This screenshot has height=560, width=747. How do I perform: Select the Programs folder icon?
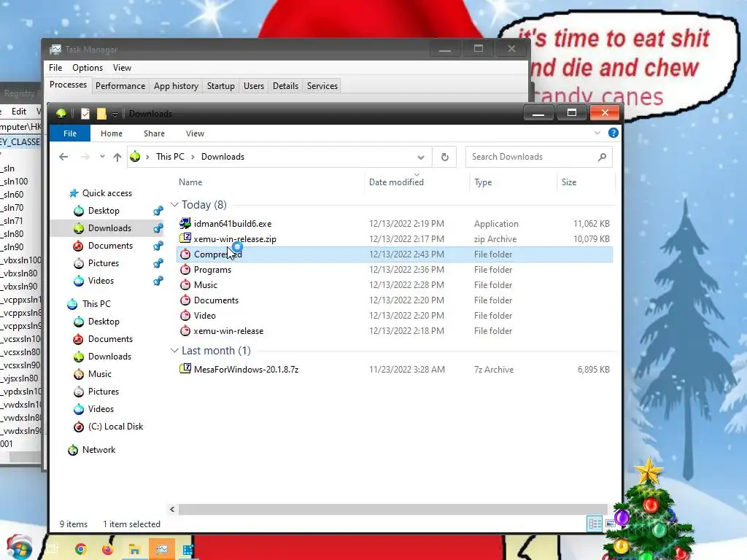pyautogui.click(x=185, y=270)
